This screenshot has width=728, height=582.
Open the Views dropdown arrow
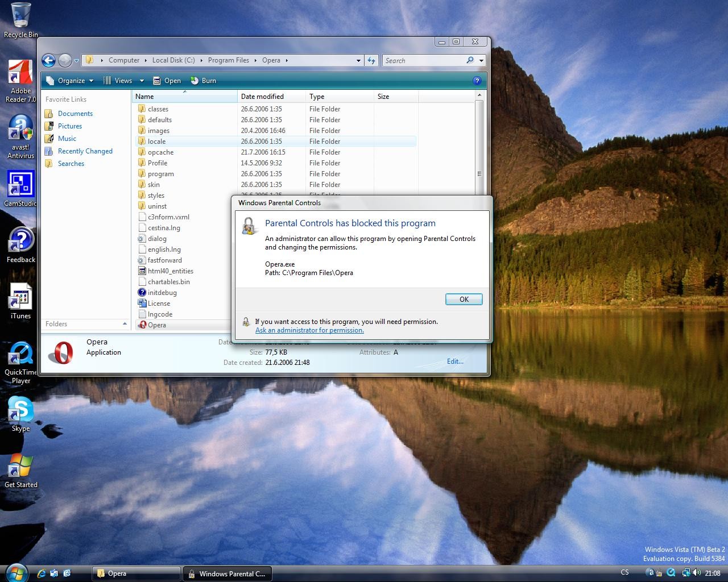pos(142,81)
